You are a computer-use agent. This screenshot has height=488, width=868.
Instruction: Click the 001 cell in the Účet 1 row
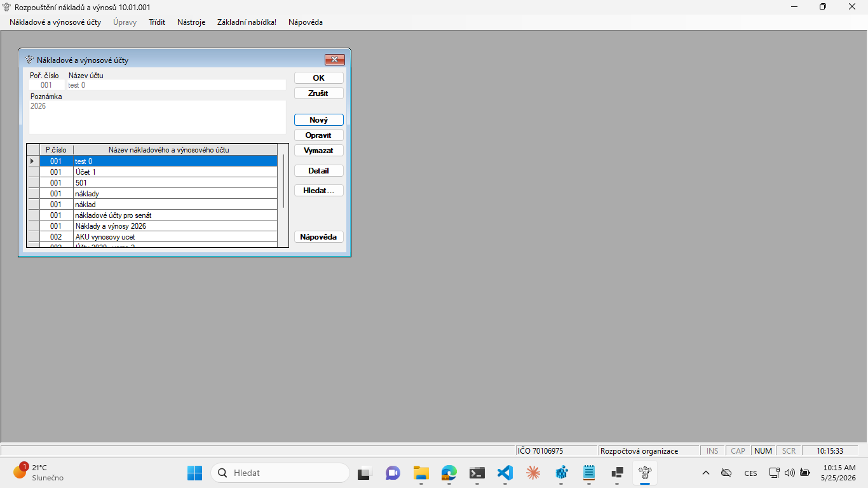click(x=56, y=172)
